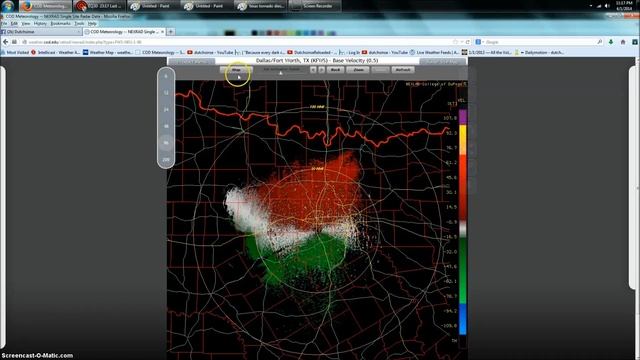Click the Zoom button in radar controls
Image resolution: width=640 pixels, height=360 pixels.
pyautogui.click(x=358, y=70)
